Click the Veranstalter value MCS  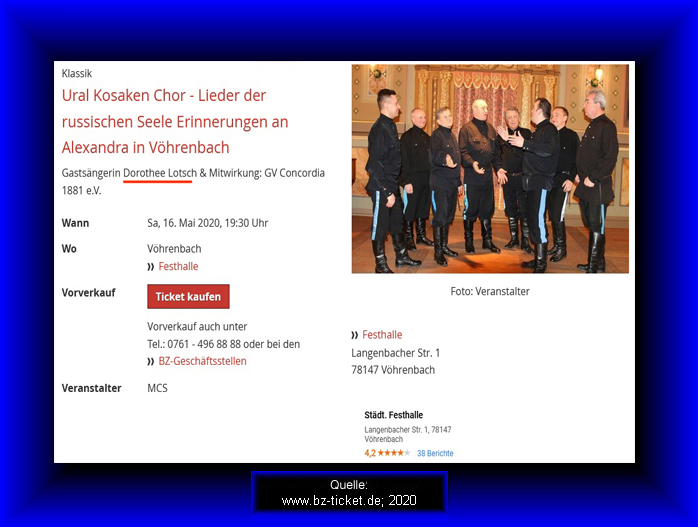157,388
